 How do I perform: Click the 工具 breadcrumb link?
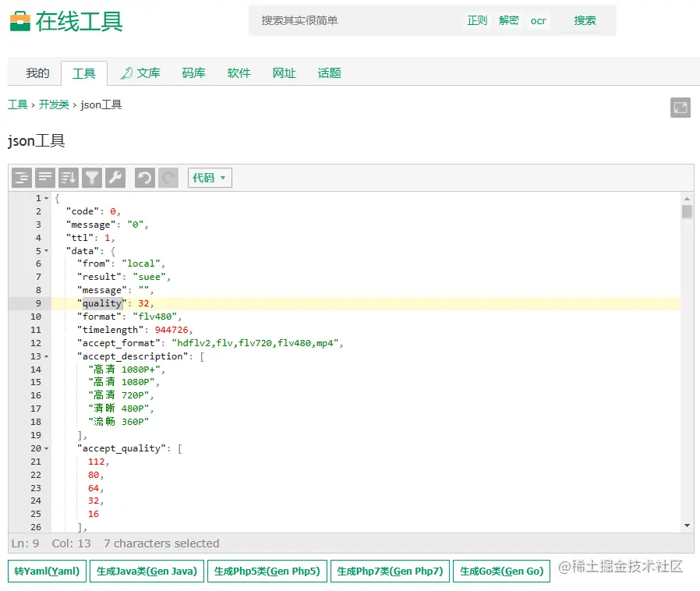18,105
